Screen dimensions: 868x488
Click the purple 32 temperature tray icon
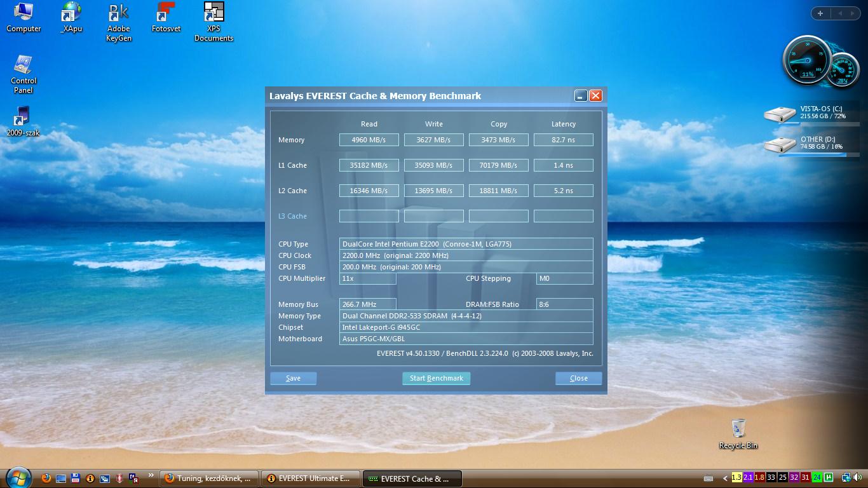point(794,478)
